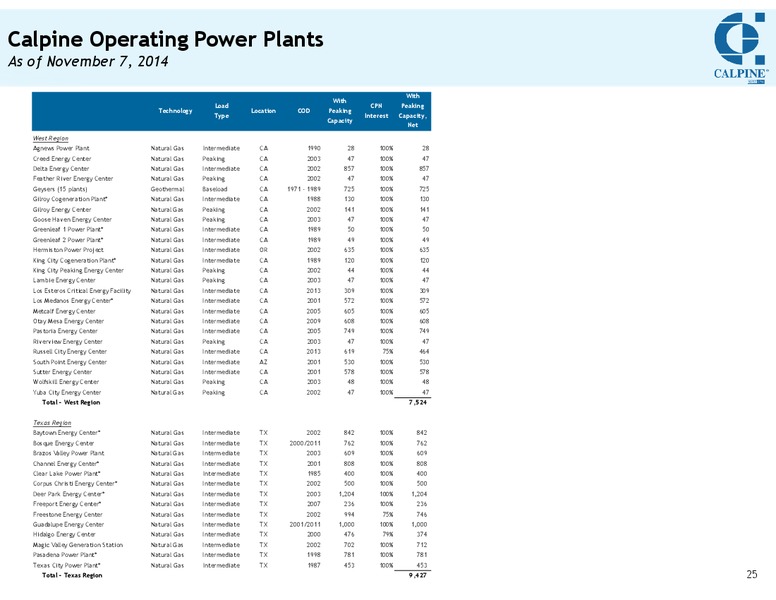Click the 'Guadalupe Energy Center' name
This screenshot has width=776, height=600.
click(x=68, y=525)
